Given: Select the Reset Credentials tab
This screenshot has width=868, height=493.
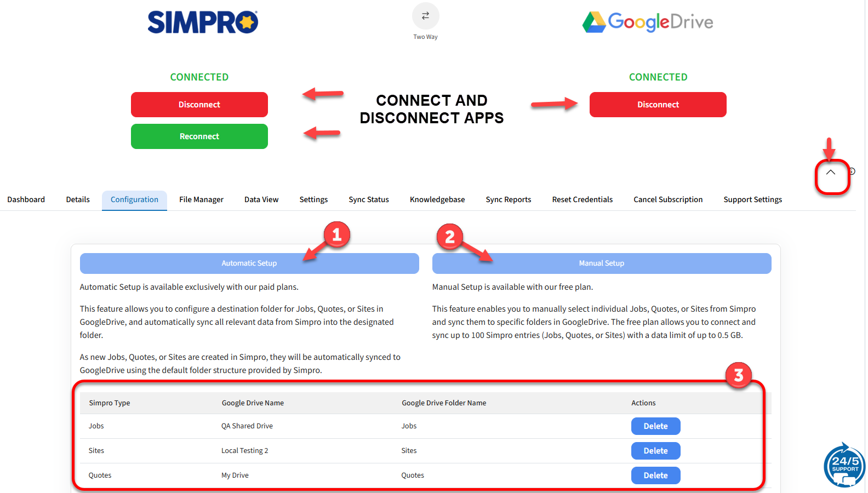Looking at the screenshot, I should (x=582, y=200).
